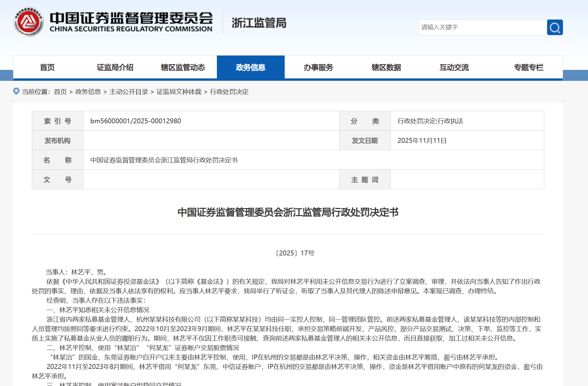The image size is (588, 386).
Task: Open the 互动交流 section
Action: tap(454, 67)
